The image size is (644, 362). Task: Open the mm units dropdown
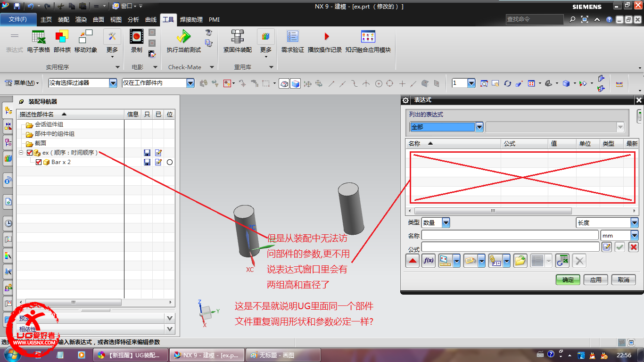[x=635, y=235]
